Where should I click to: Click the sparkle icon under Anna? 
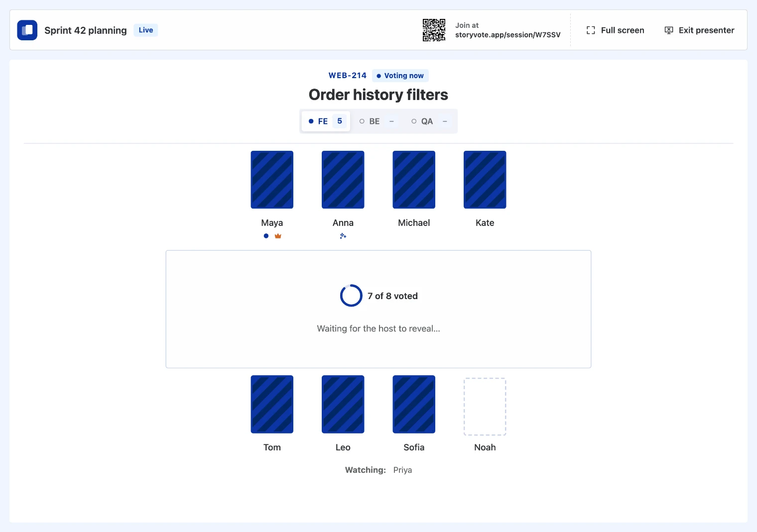343,236
